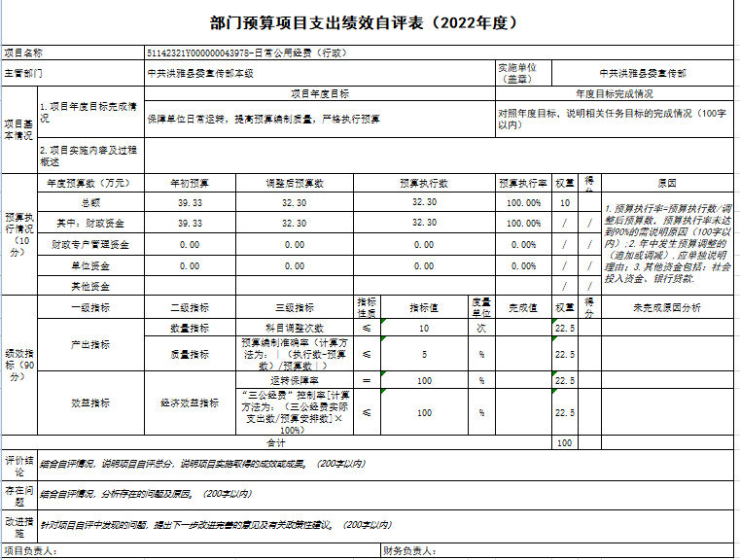The width and height of the screenshot is (740, 560).
Task: Click weight value 10 in 总额 row
Action: coord(565,202)
